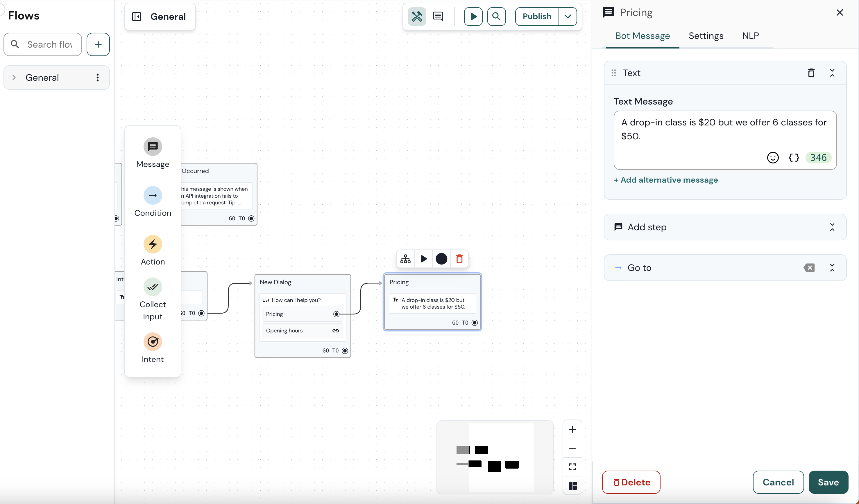Screen dimensions: 859x504
Task: Run the bot with the play icon
Action: [x=473, y=16]
